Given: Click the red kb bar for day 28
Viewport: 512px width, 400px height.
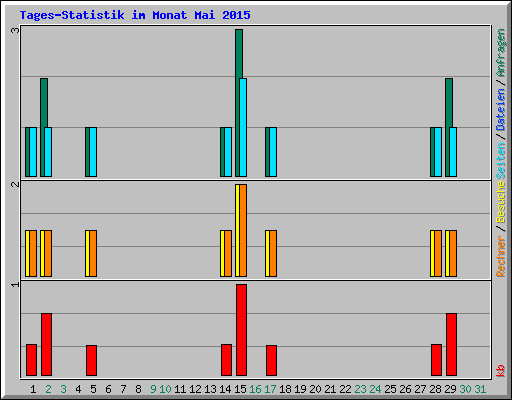Looking at the screenshot, I should click(x=436, y=360).
